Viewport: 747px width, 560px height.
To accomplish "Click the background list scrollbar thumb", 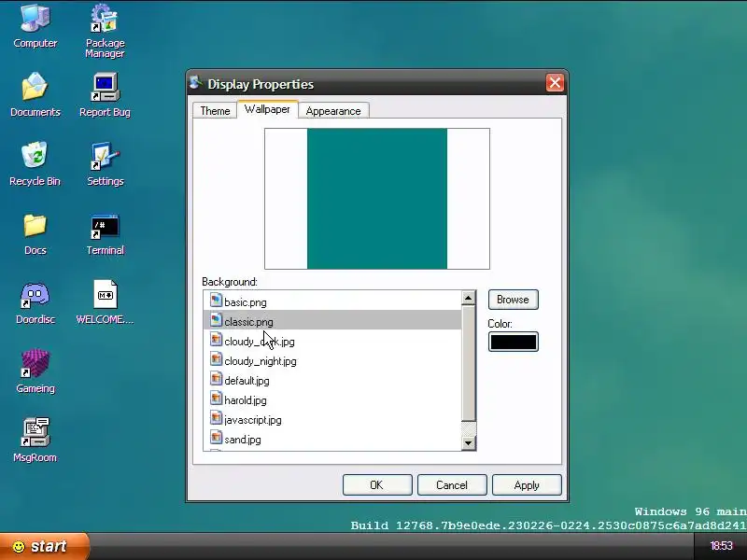I will tap(469, 363).
